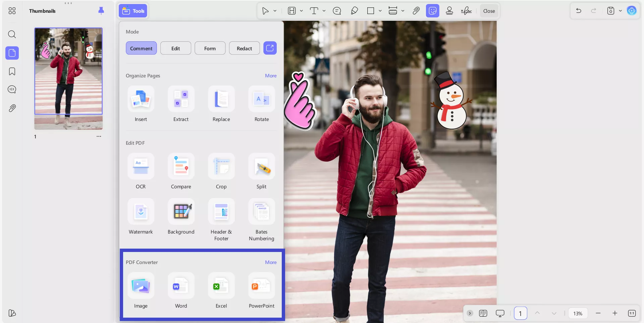Screen dimensions: 644x323
Task: Click the search icon in sidebar
Action: tap(12, 34)
